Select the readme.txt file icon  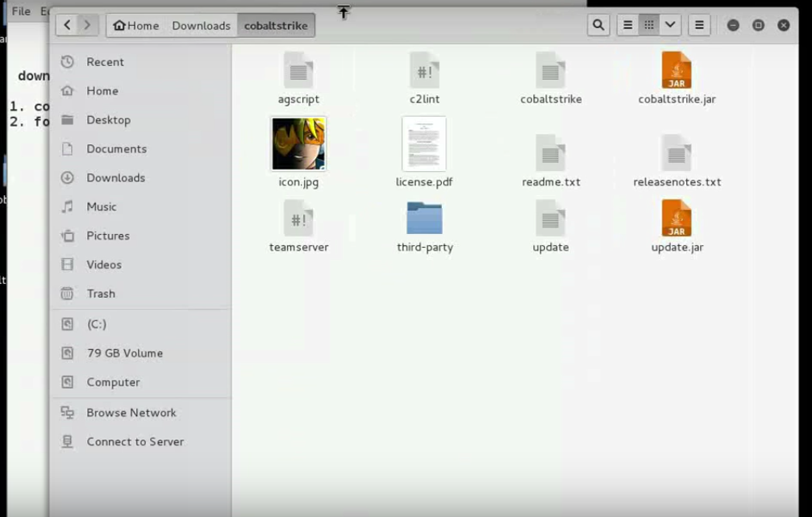[551, 153]
